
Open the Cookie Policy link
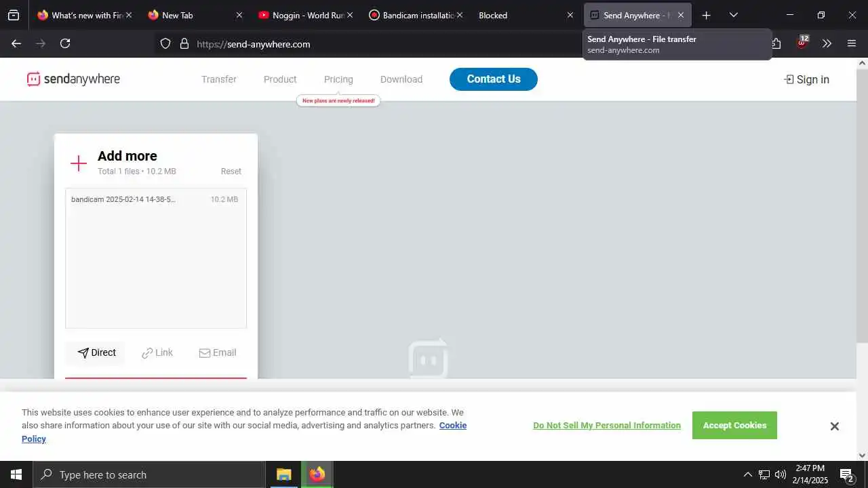pyautogui.click(x=453, y=426)
